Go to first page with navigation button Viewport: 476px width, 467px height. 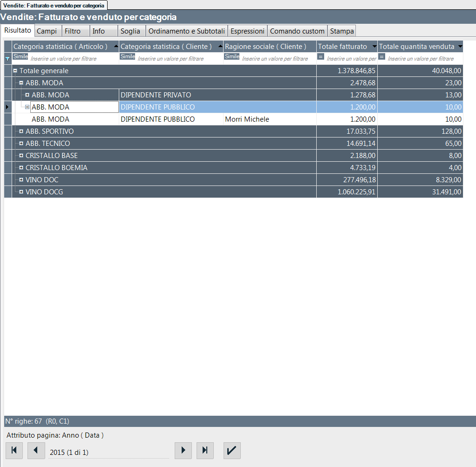(14, 450)
